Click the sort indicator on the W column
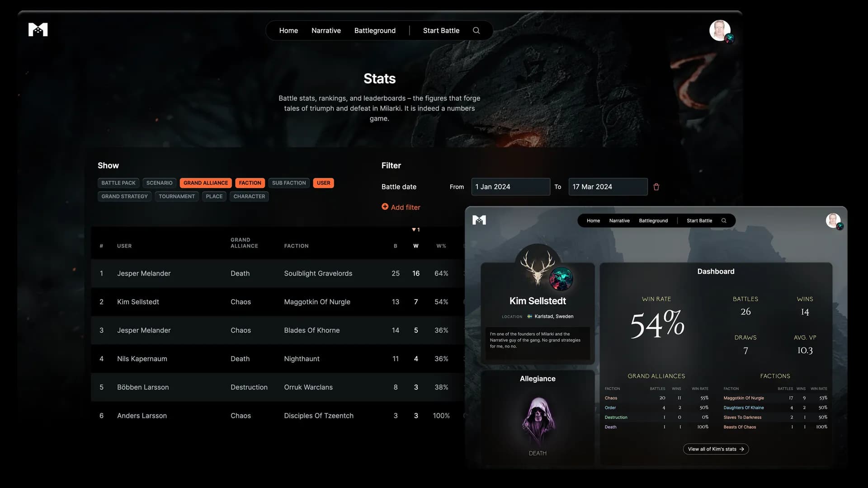Viewport: 868px width, 488px height. (416, 230)
